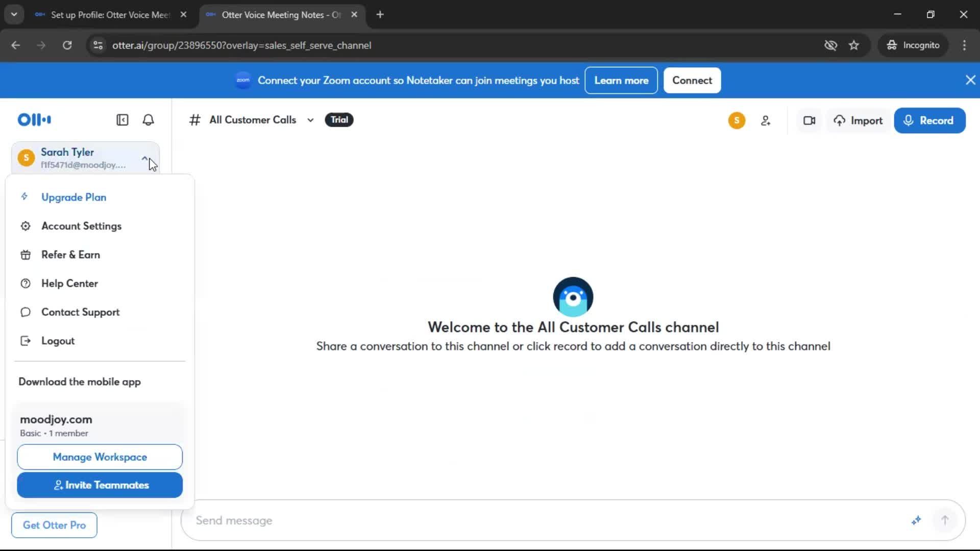Reload the page

click(67, 45)
